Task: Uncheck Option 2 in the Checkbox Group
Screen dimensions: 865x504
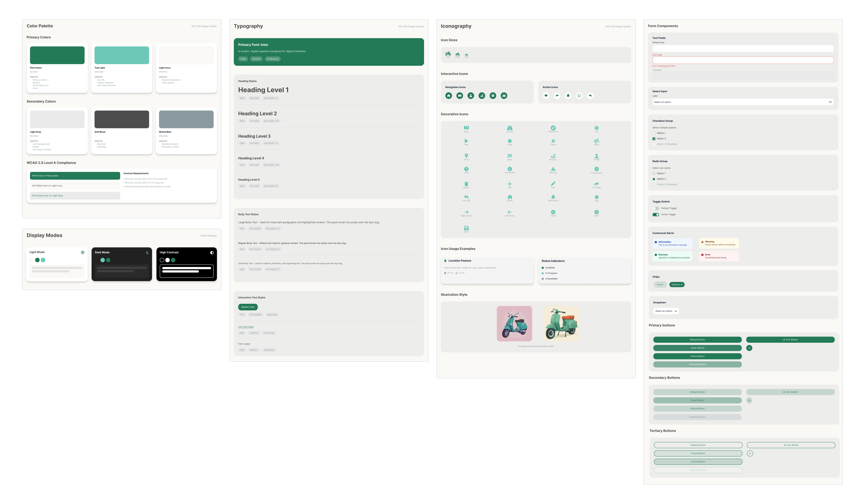Action: pos(654,139)
